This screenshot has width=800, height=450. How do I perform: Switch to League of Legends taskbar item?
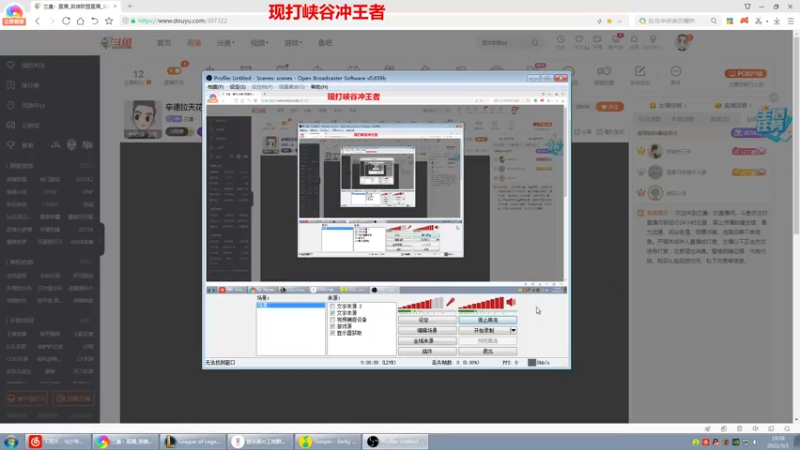pyautogui.click(x=192, y=441)
